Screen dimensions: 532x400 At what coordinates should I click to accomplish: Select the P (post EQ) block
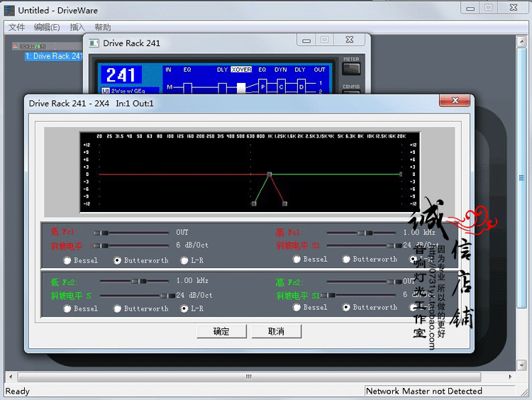coord(262,87)
